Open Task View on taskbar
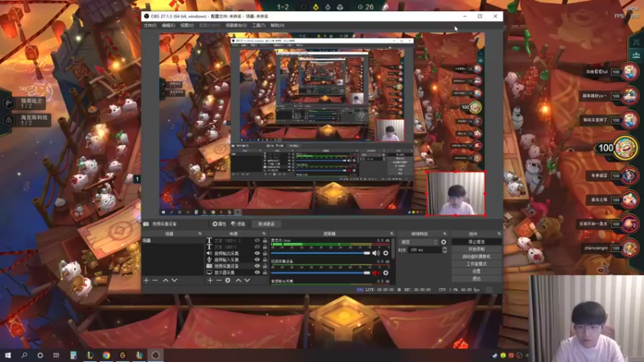The height and width of the screenshot is (362, 644). tap(56, 355)
